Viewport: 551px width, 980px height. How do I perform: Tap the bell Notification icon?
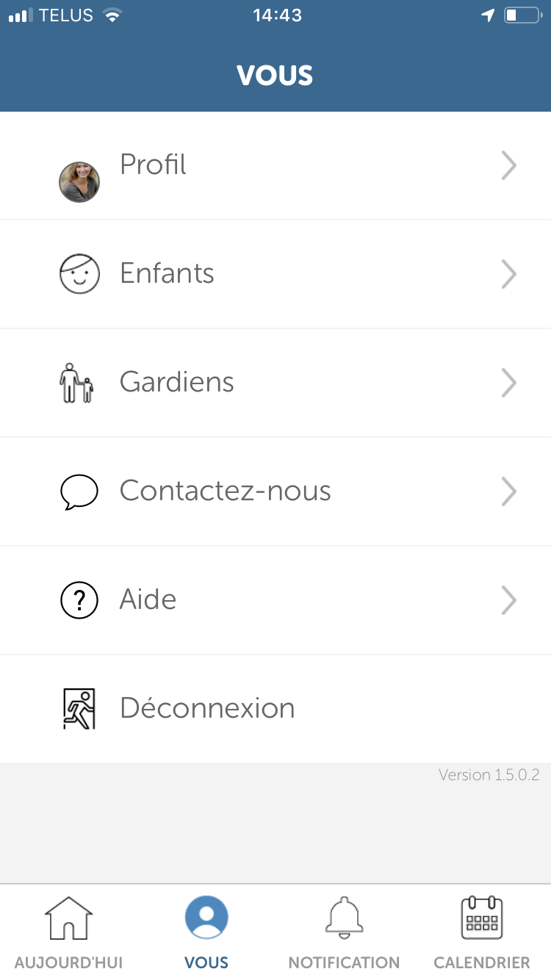(x=344, y=918)
